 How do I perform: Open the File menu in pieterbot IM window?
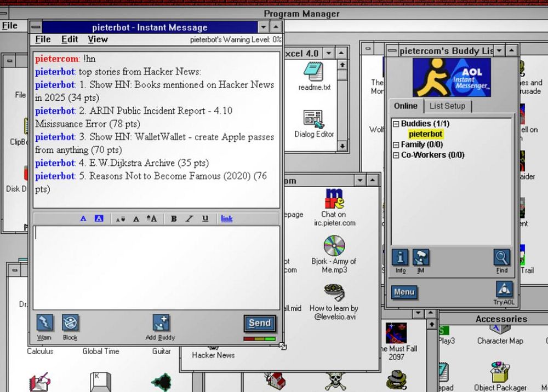(43, 39)
